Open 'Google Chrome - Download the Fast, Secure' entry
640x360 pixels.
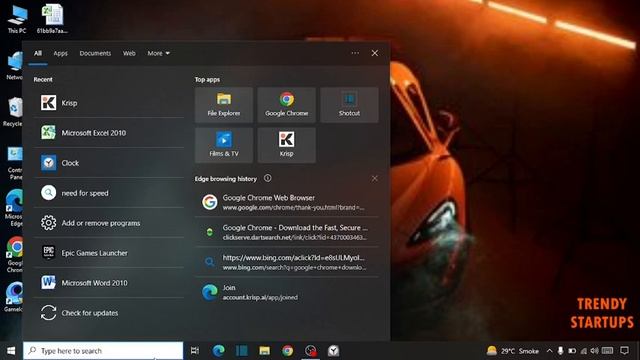point(287,232)
